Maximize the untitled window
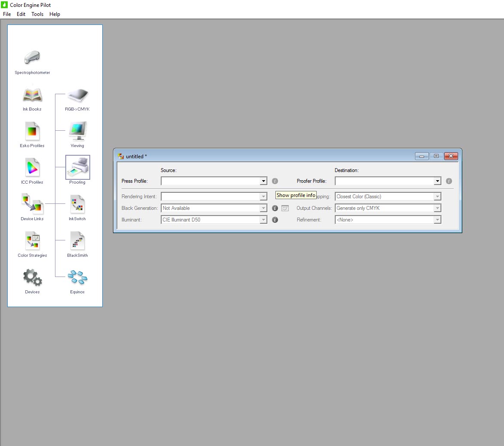The height and width of the screenshot is (446, 504). [436, 157]
